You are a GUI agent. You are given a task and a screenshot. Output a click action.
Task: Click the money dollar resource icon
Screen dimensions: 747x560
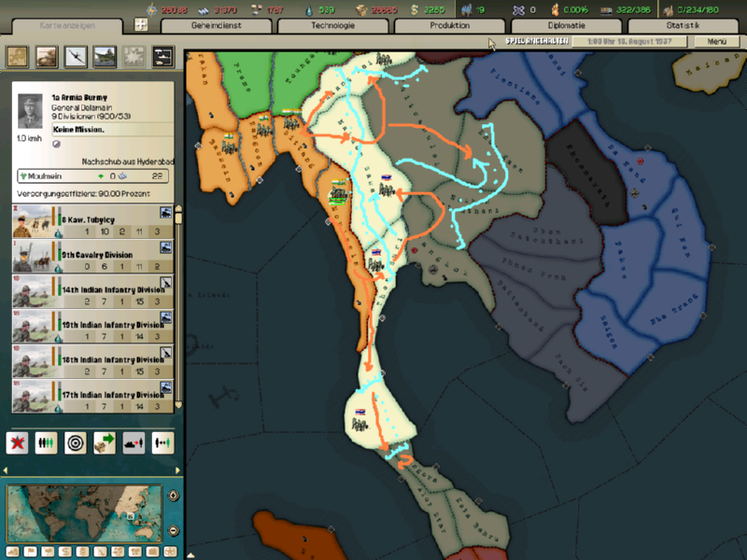(415, 9)
